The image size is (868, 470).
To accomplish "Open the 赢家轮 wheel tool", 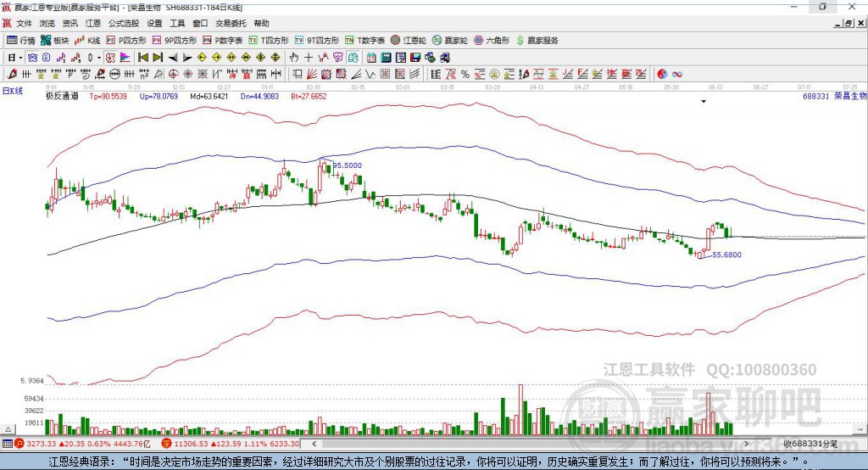I will click(x=450, y=41).
